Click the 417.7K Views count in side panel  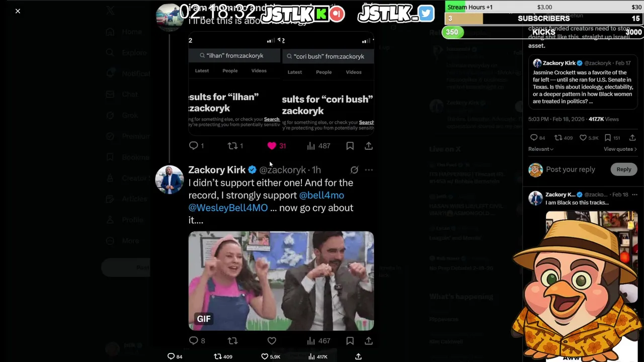[604, 119]
